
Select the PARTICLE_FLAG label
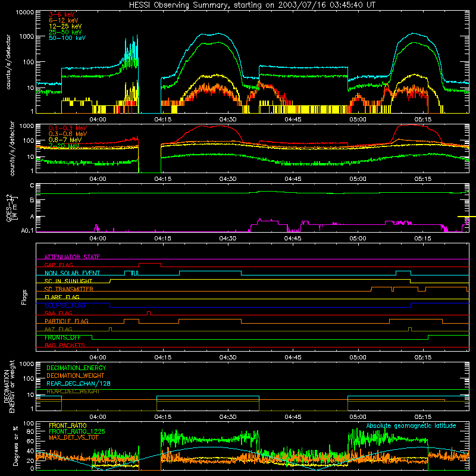(x=67, y=321)
